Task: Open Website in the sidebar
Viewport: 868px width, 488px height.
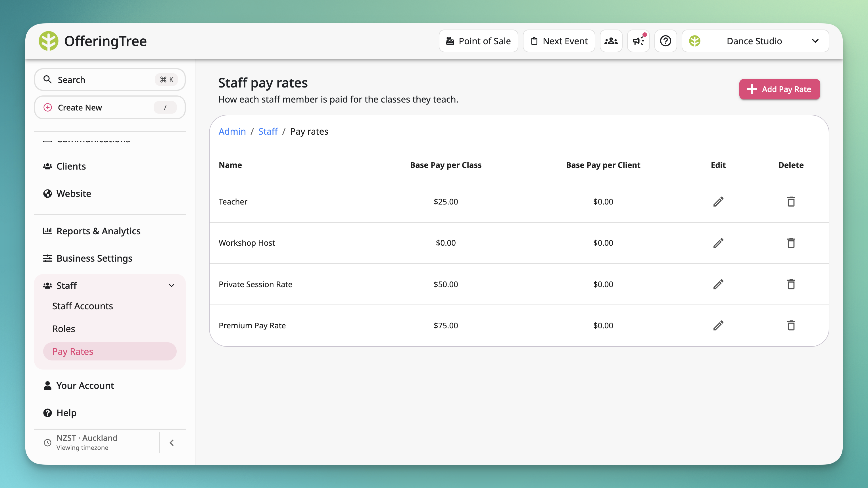Action: [x=110, y=193]
